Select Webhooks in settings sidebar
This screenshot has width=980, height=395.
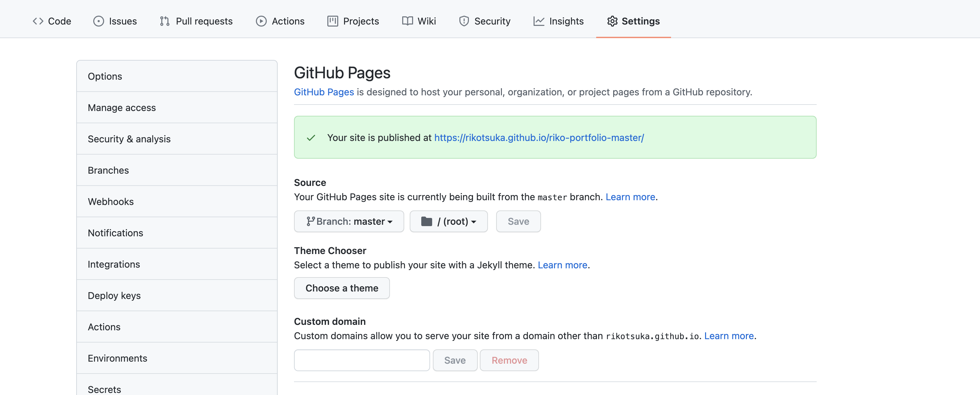[x=111, y=201]
